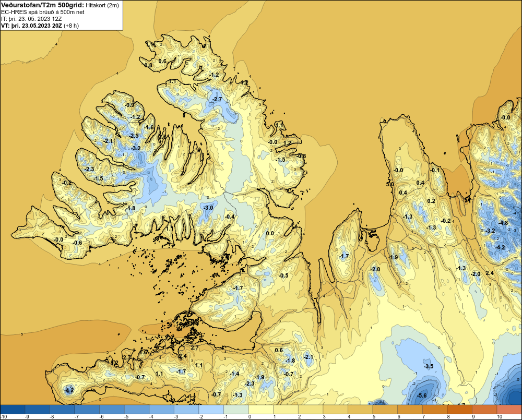Click the -0.6 temperature label
The height and width of the screenshot is (420, 522).
pyautogui.click(x=77, y=243)
